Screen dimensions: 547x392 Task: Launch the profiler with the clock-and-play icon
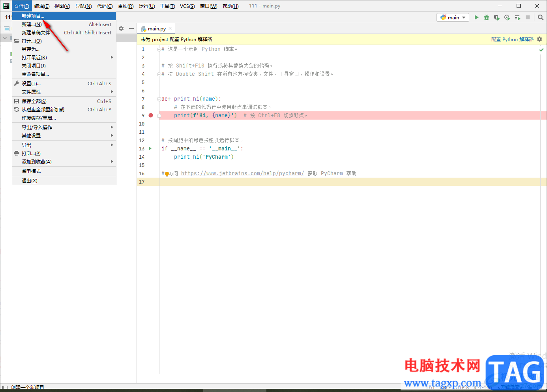coord(507,17)
